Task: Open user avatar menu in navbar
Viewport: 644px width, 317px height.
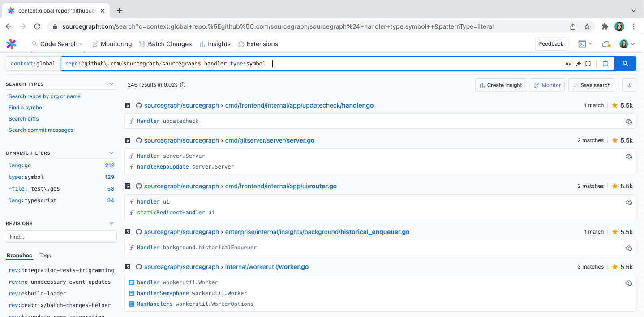Action: click(x=627, y=44)
